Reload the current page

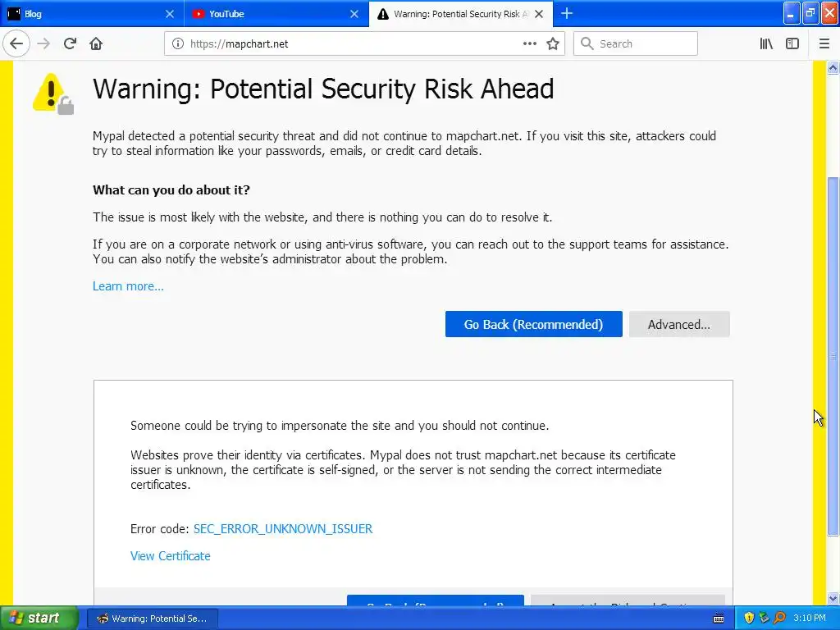(x=70, y=44)
